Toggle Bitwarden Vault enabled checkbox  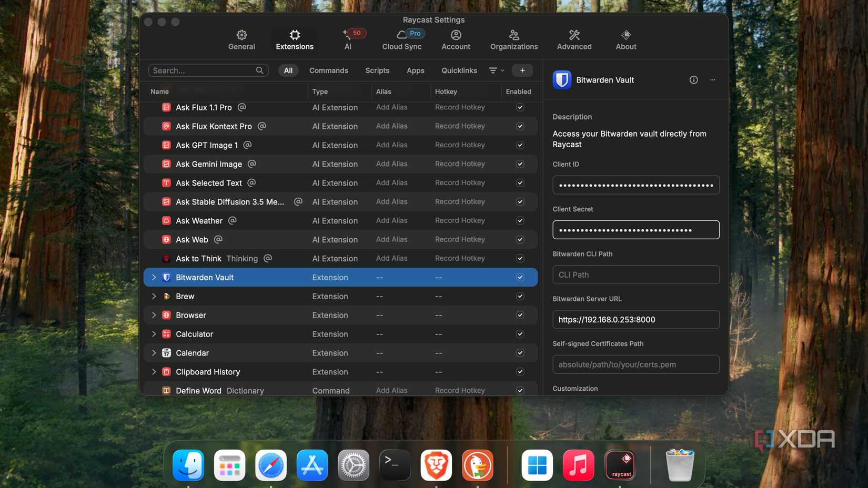click(x=520, y=277)
